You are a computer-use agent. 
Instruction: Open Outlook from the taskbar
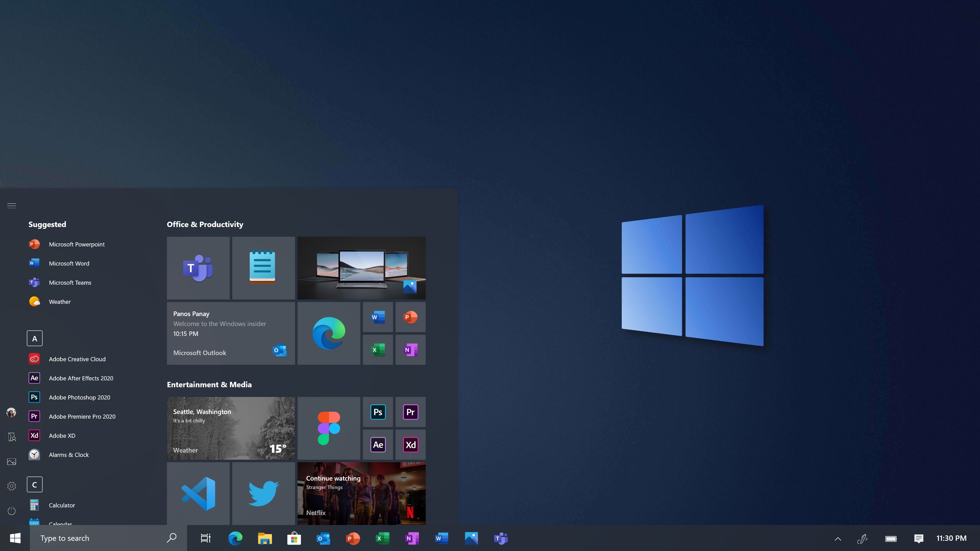[x=323, y=538]
